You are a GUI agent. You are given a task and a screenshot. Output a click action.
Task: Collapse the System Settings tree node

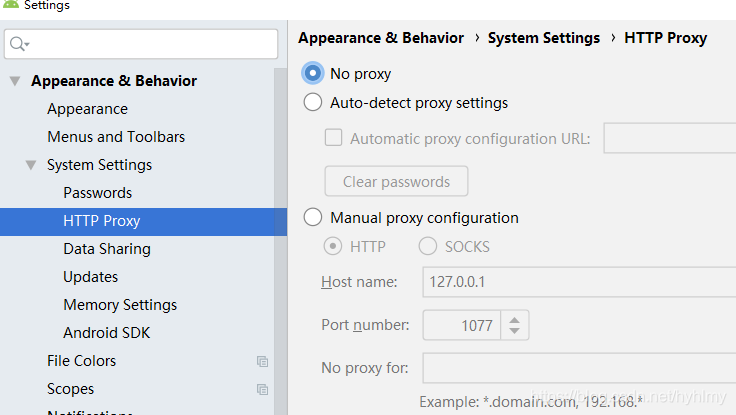(x=31, y=165)
